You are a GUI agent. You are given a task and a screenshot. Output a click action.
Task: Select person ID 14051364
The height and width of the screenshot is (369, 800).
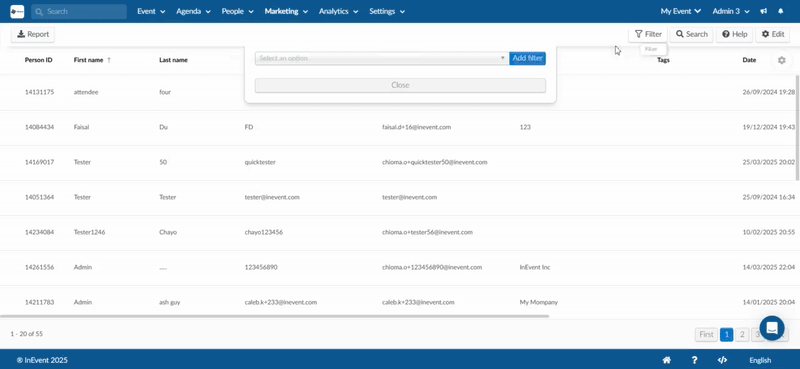[39, 197]
